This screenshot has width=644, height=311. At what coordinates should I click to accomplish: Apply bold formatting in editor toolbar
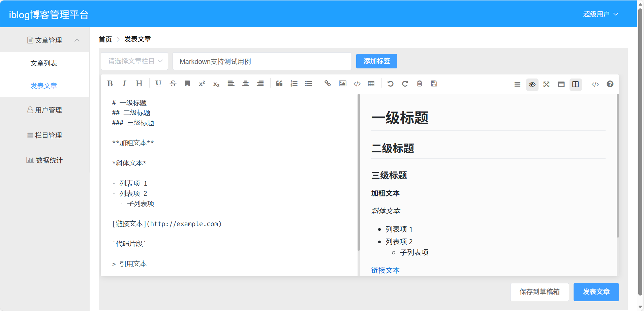[x=110, y=84]
